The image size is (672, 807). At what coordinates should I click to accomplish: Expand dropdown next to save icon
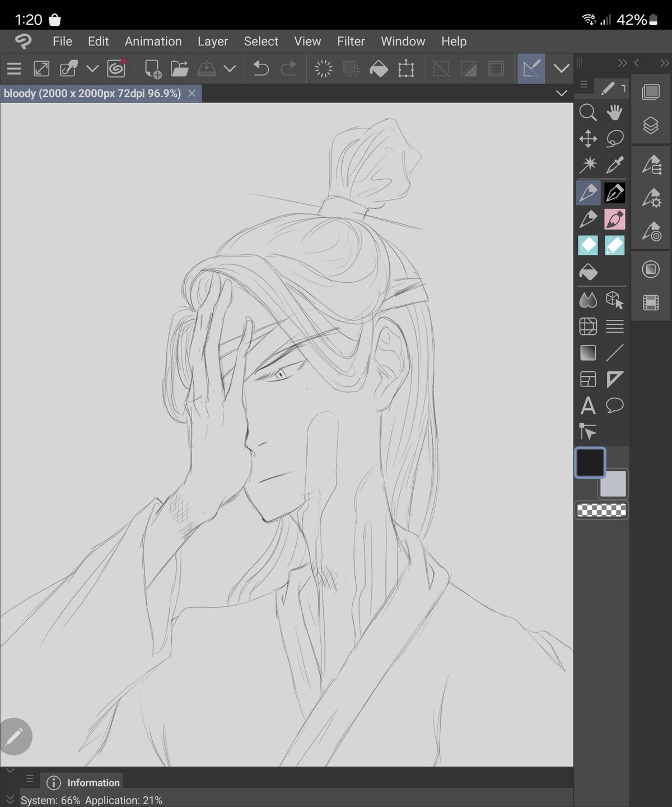pyautogui.click(x=230, y=69)
